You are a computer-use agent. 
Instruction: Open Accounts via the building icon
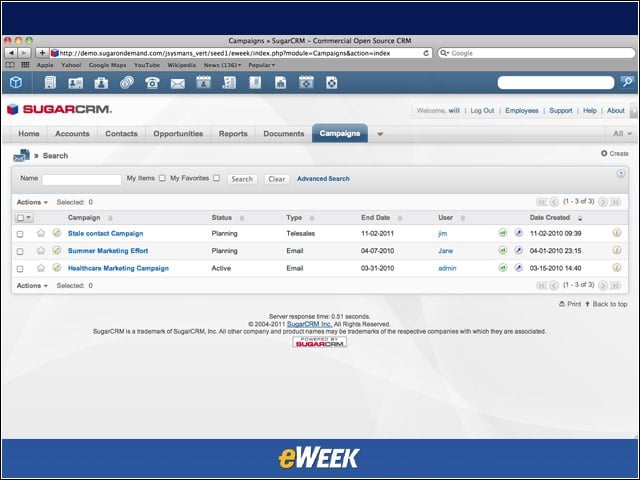click(50, 82)
